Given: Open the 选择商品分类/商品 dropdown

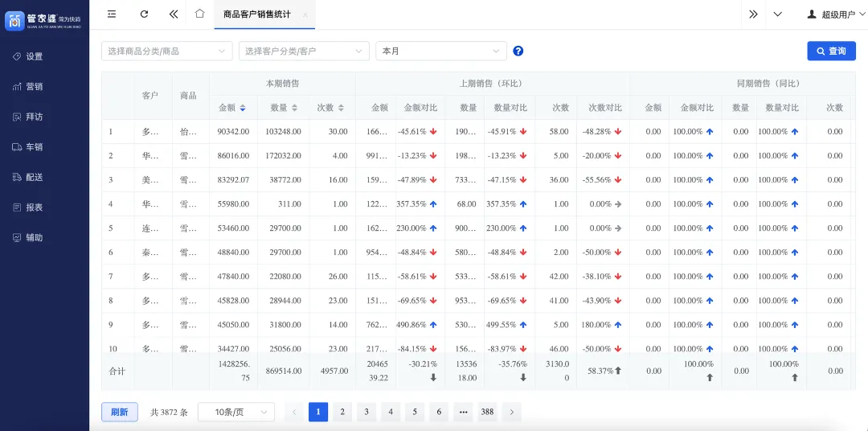Looking at the screenshot, I should 166,51.
